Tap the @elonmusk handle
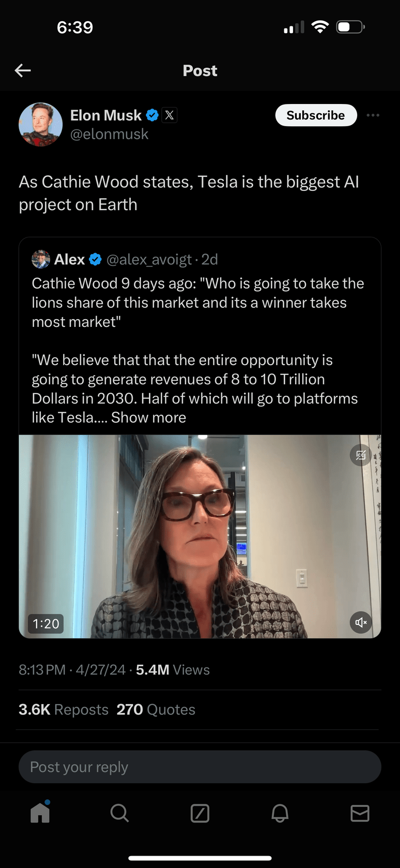 click(110, 134)
